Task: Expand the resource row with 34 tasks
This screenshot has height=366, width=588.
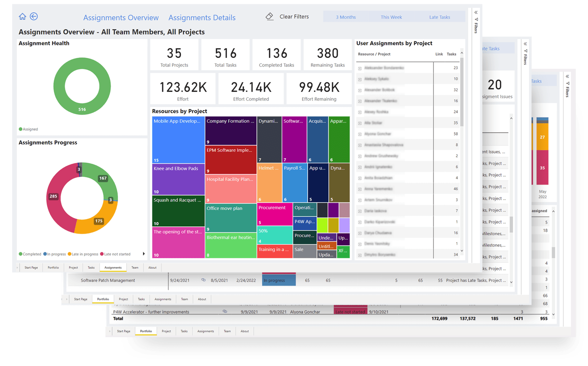Action: click(x=360, y=255)
